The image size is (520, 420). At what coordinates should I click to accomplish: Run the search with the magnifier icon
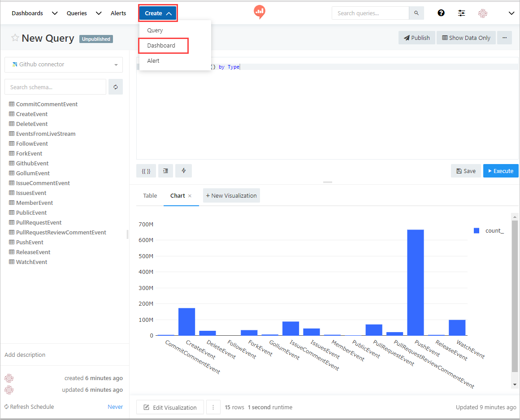click(416, 13)
